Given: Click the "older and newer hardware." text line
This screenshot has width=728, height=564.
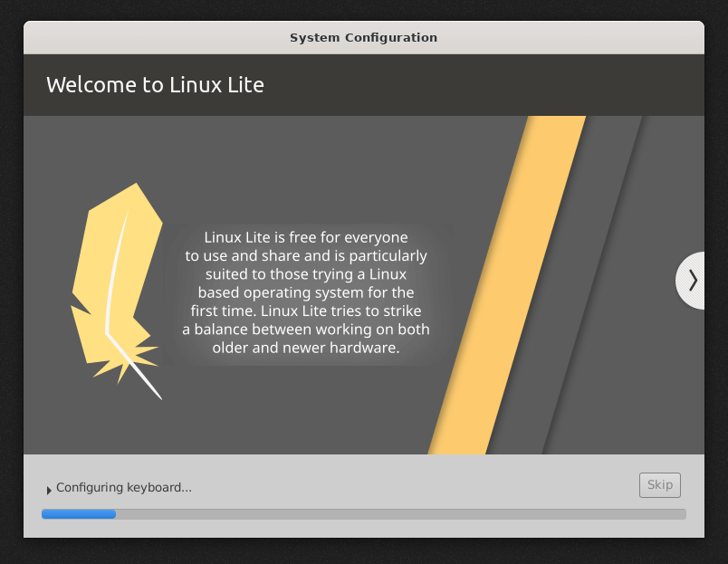Looking at the screenshot, I should [306, 348].
